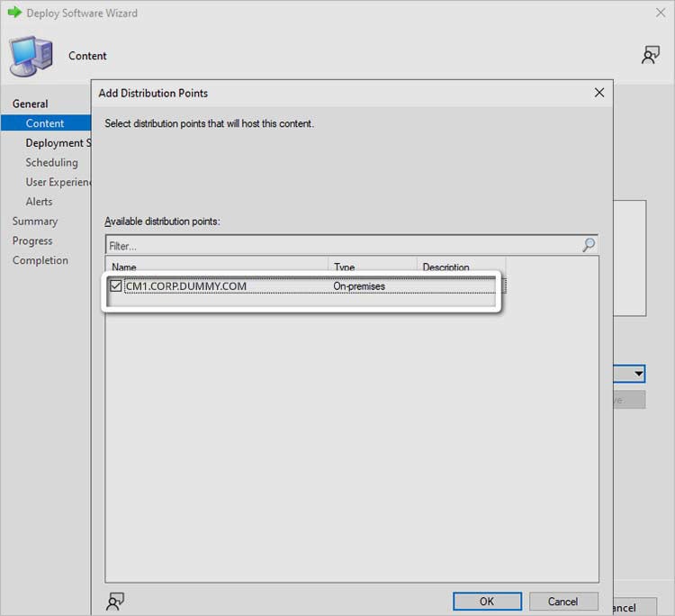Click the feedback icon in dialog footer
This screenshot has width=675, height=616.
tap(115, 602)
